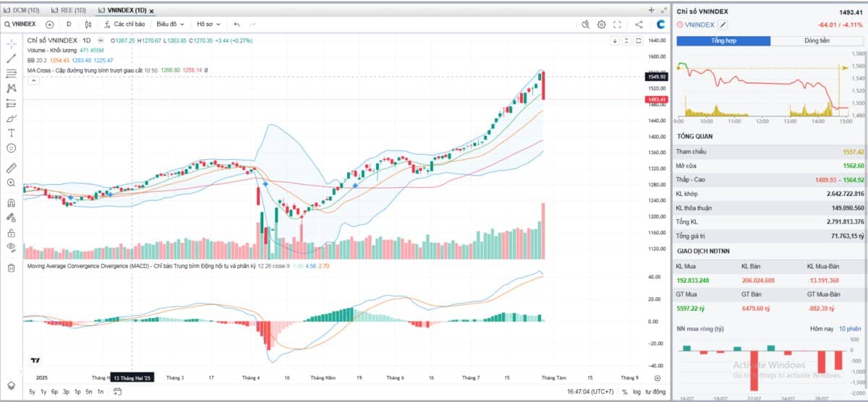This screenshot has width=868, height=402.
Task: Switch to the Dòng tiền tab
Action: tap(817, 41)
